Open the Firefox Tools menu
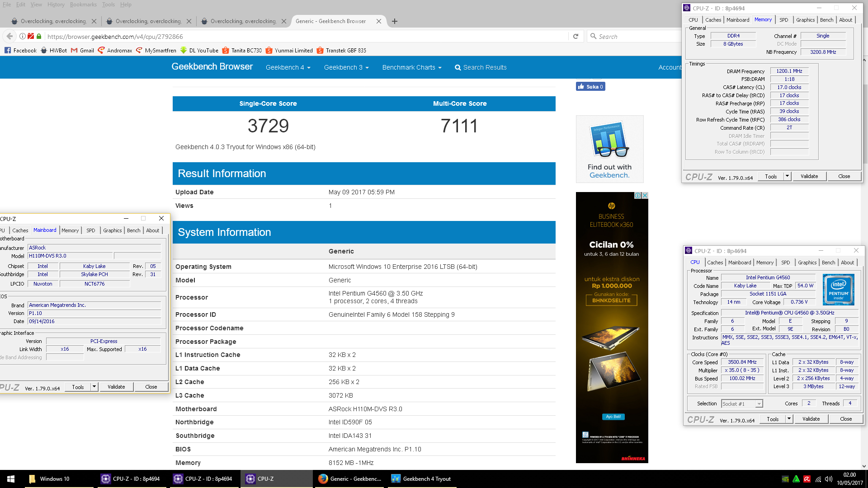The image size is (868, 488). [108, 5]
